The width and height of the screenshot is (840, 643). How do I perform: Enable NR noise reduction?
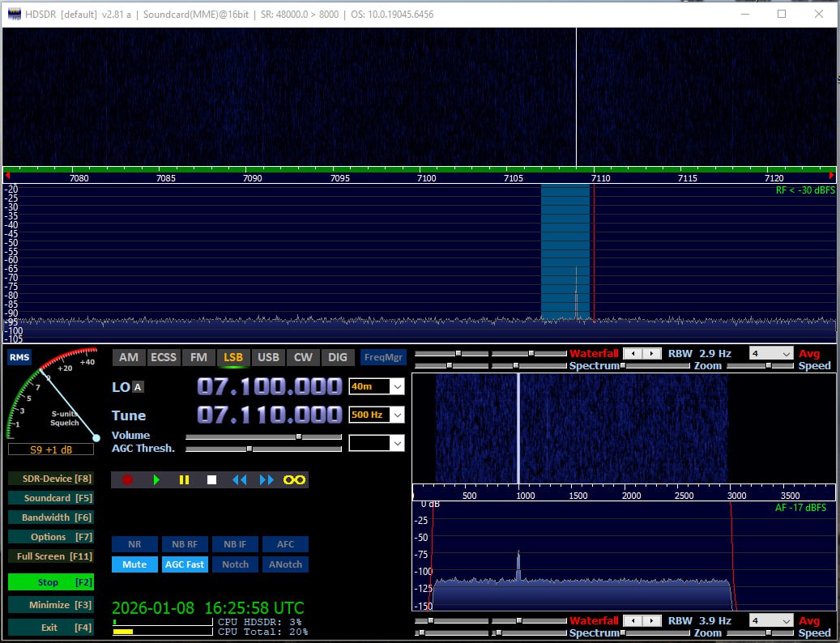(134, 544)
